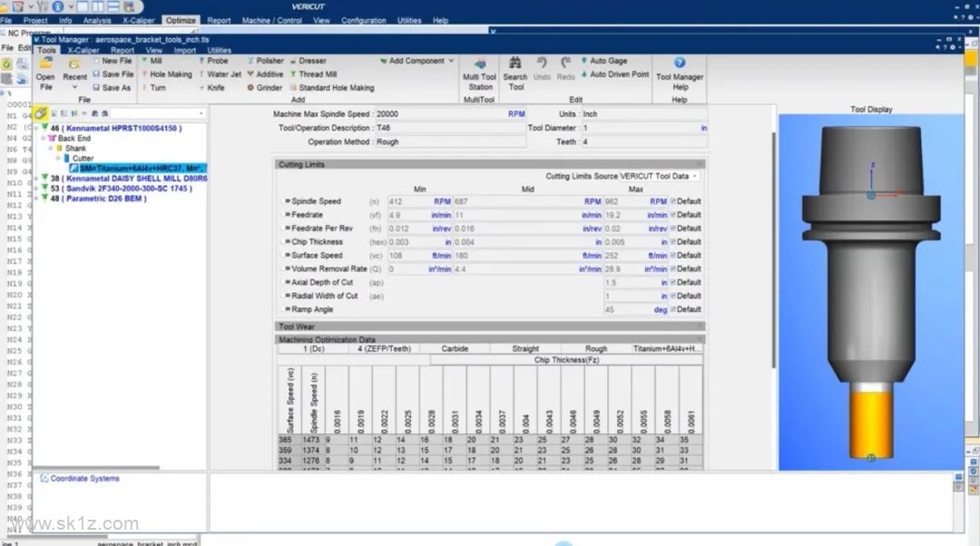
Task: Click the Machining Optimization Data header
Action: point(489,339)
